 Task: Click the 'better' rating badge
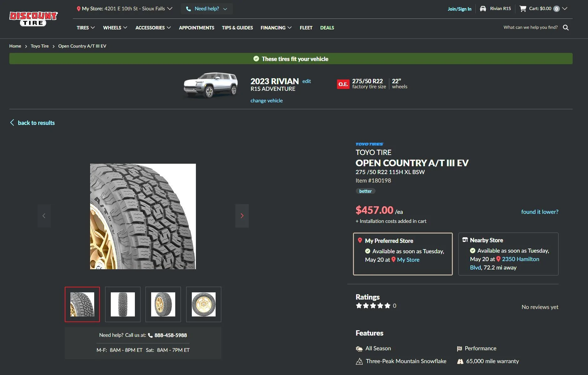(365, 191)
